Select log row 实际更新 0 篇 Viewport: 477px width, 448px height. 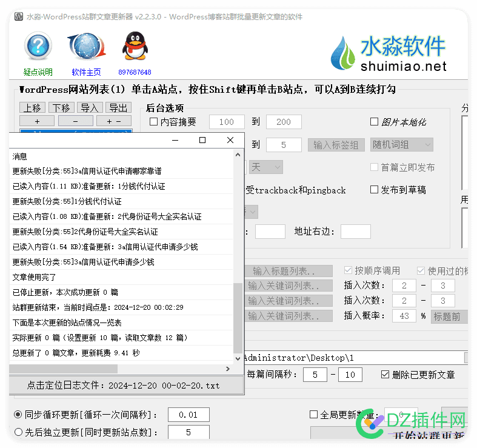pyautogui.click(x=122, y=338)
